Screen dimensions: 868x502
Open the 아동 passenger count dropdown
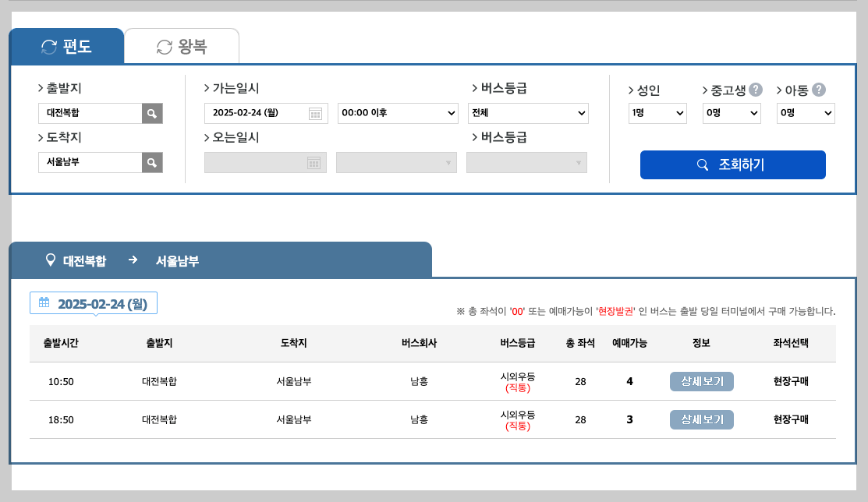tap(806, 113)
